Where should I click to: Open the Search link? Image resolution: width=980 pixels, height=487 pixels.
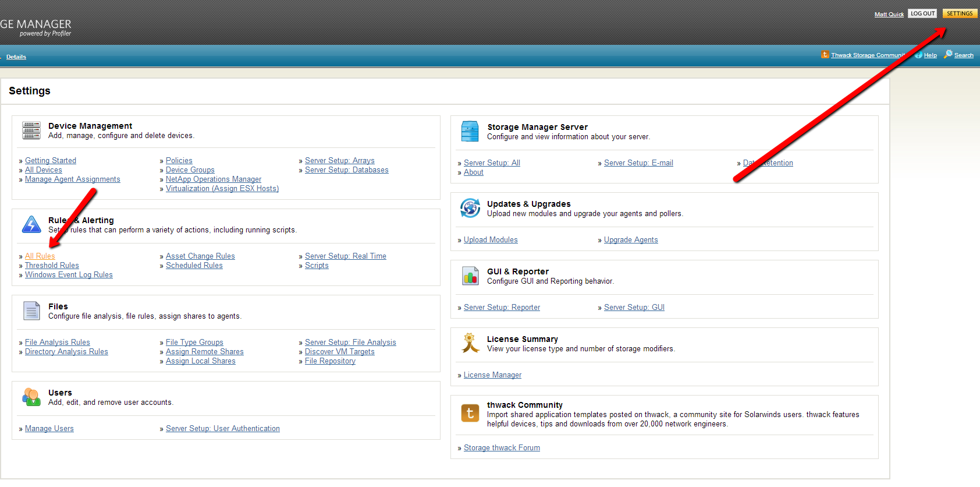(x=964, y=55)
